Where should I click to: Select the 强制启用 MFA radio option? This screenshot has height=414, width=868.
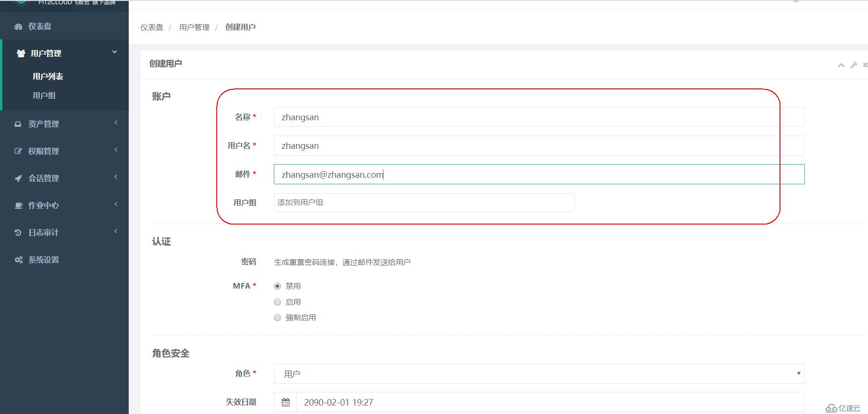pyautogui.click(x=277, y=318)
